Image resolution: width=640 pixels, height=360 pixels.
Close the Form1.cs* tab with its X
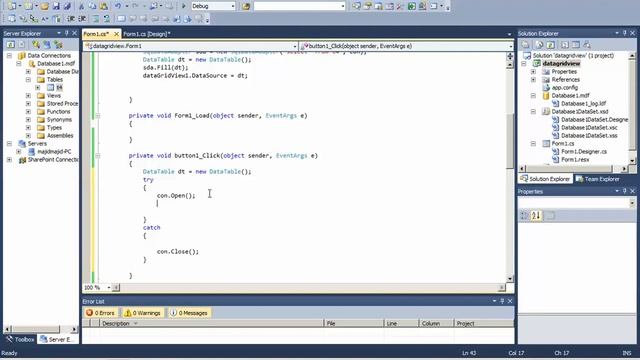pyautogui.click(x=117, y=34)
